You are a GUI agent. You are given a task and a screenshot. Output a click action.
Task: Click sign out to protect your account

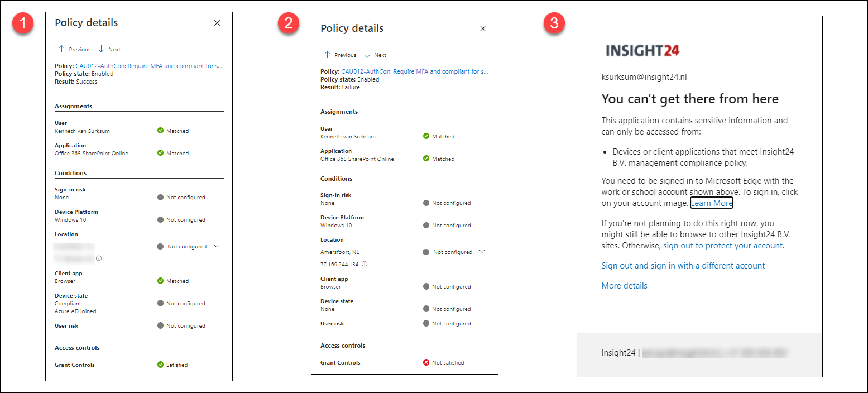coord(723,246)
